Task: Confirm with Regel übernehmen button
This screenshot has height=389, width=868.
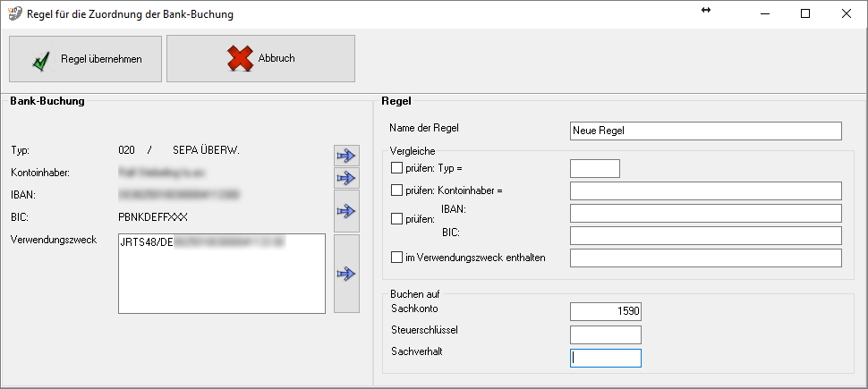Action: tap(85, 59)
